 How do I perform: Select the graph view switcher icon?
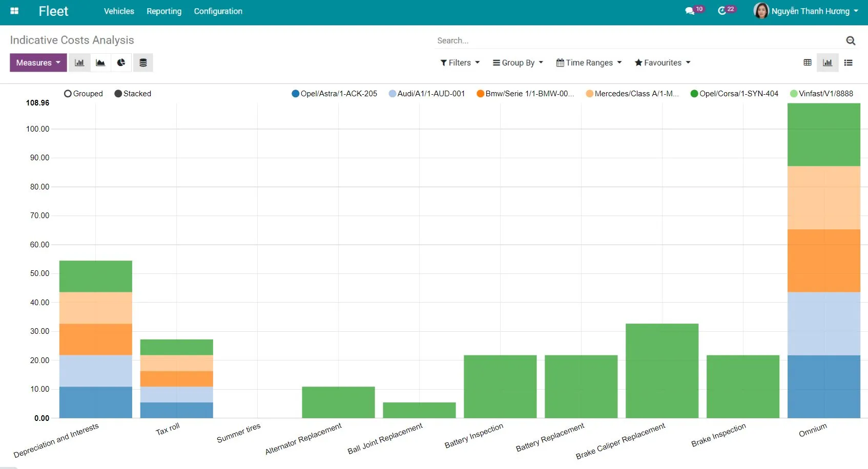[828, 62]
